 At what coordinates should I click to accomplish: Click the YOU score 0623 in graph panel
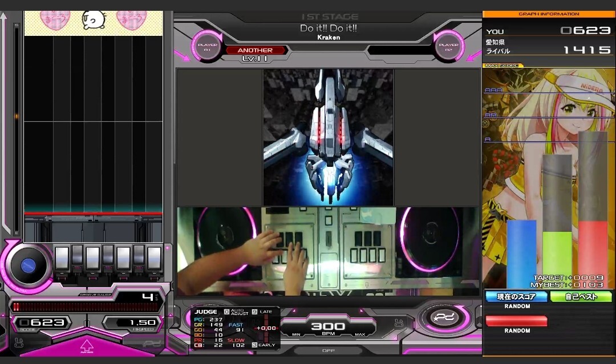(585, 30)
